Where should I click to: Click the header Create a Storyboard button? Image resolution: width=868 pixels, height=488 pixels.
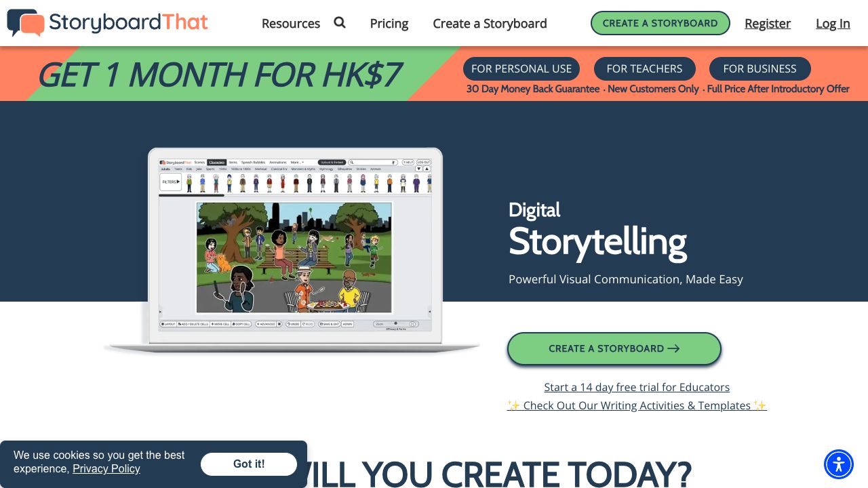click(660, 23)
